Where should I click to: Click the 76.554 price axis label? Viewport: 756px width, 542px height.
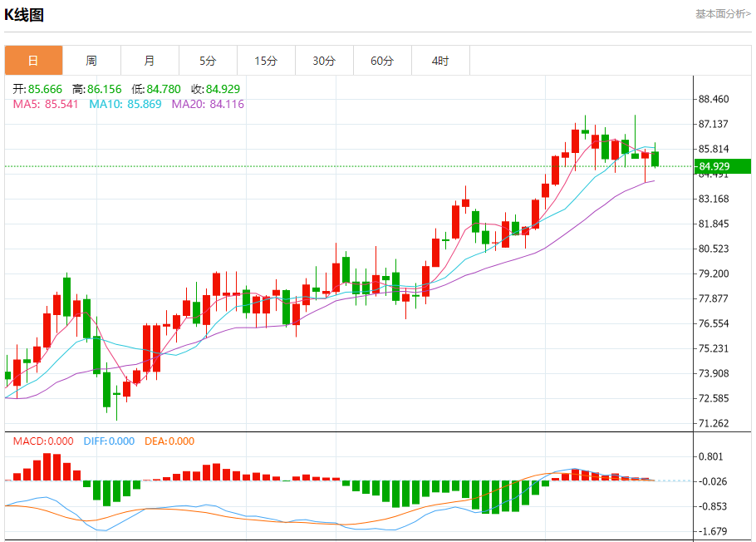coord(714,324)
